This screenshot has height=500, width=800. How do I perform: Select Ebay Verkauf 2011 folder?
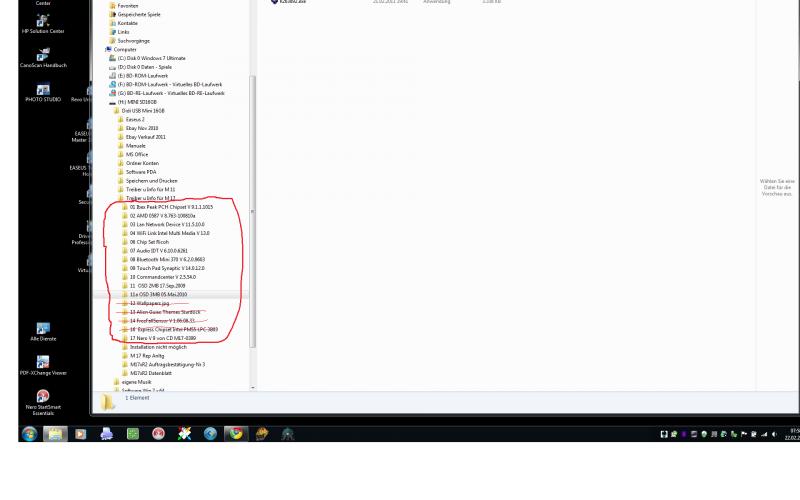pyautogui.click(x=141, y=137)
